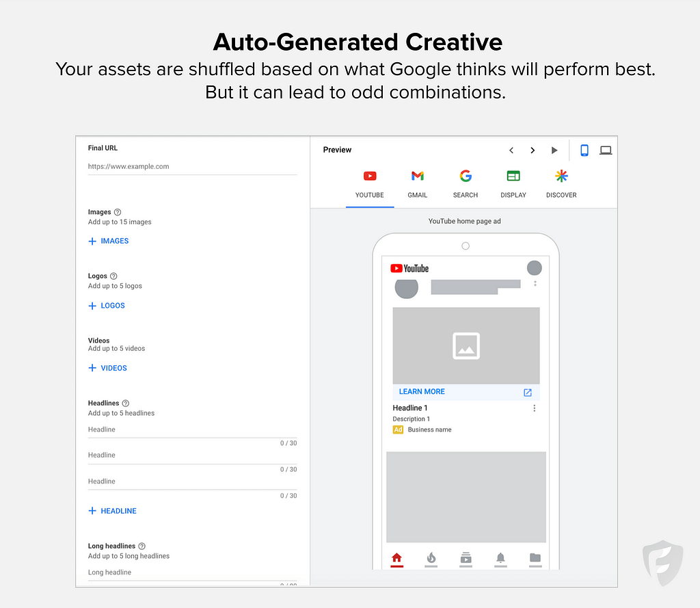This screenshot has width=700, height=608.
Task: Open the three-dot menu beside Headline 1
Action: point(535,408)
